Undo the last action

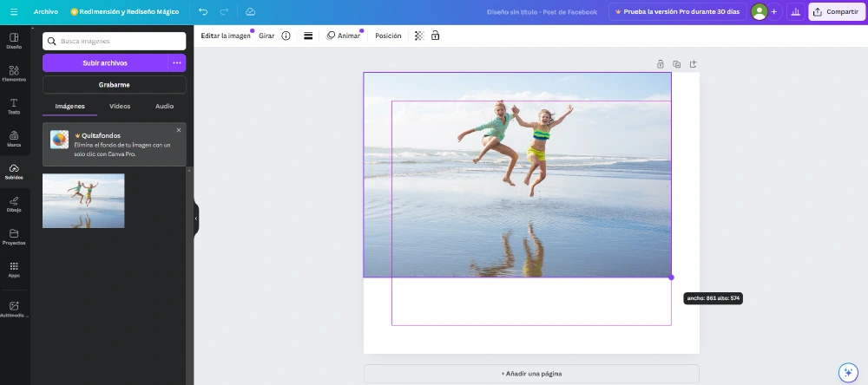[203, 11]
